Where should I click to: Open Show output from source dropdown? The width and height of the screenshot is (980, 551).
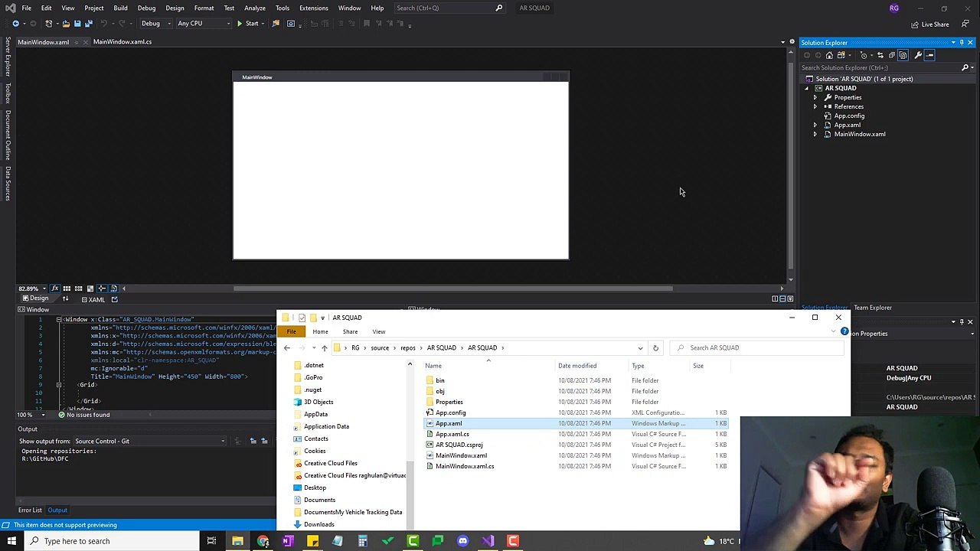(150, 441)
